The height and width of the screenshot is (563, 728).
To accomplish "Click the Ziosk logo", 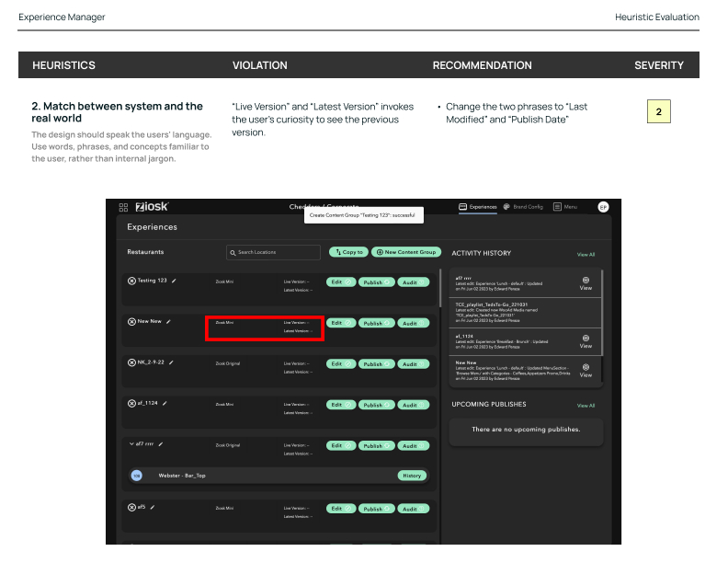I will (x=152, y=207).
